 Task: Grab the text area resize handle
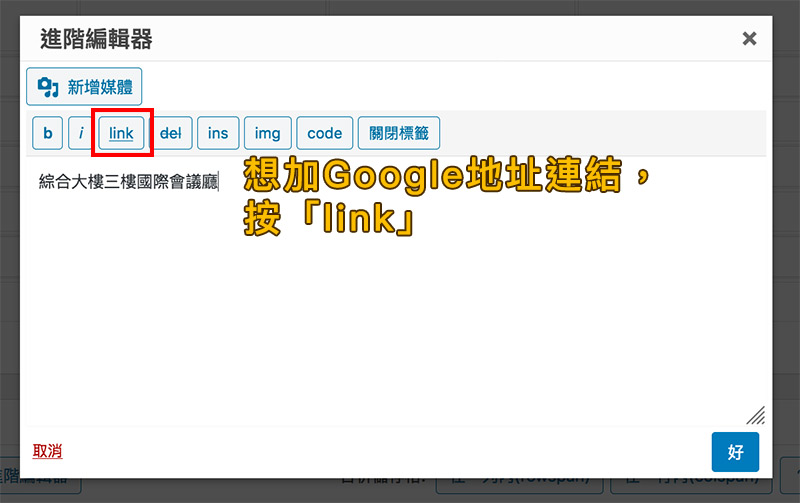tap(756, 415)
